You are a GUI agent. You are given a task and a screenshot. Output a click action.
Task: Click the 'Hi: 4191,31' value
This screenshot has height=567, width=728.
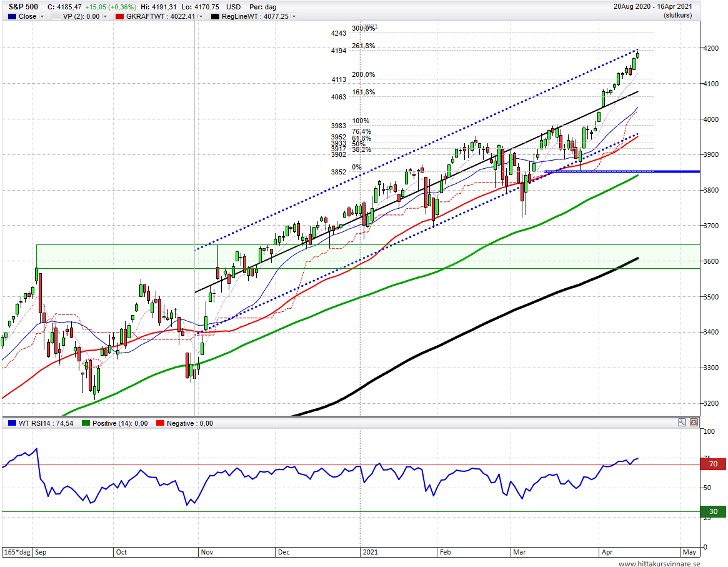point(158,7)
